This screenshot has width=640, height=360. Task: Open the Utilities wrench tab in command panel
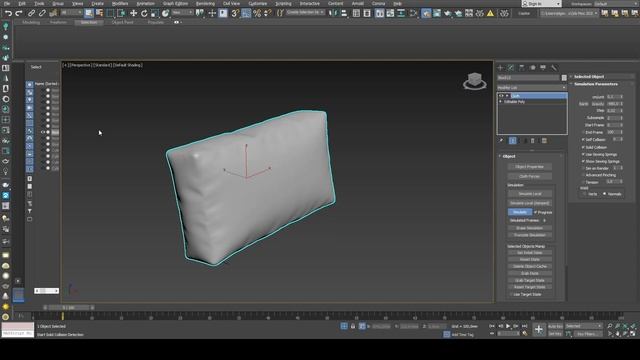point(554,68)
